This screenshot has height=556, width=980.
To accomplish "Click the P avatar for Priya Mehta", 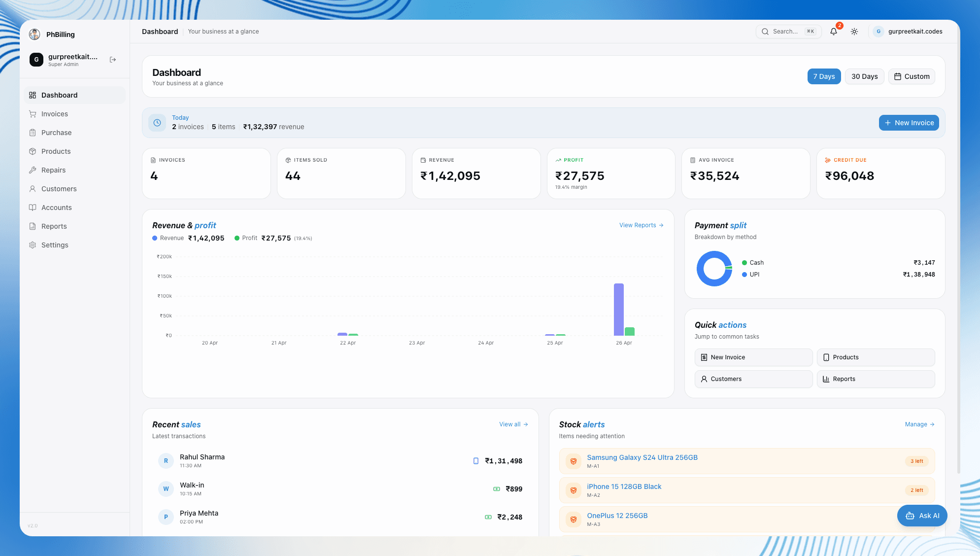I will [166, 517].
